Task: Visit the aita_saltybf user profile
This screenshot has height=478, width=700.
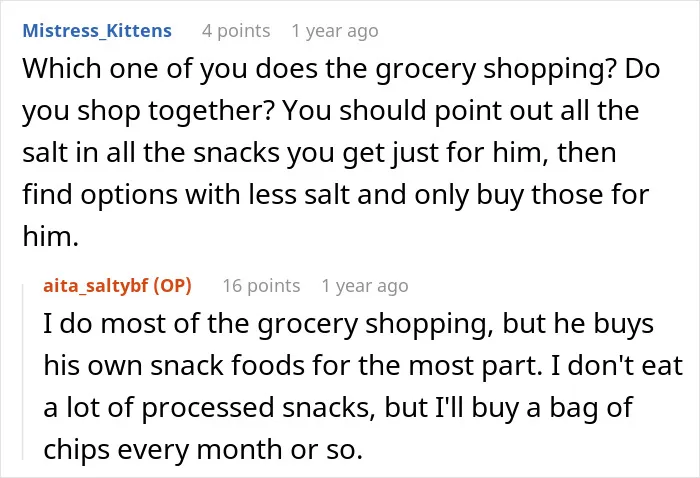Action: (96, 286)
